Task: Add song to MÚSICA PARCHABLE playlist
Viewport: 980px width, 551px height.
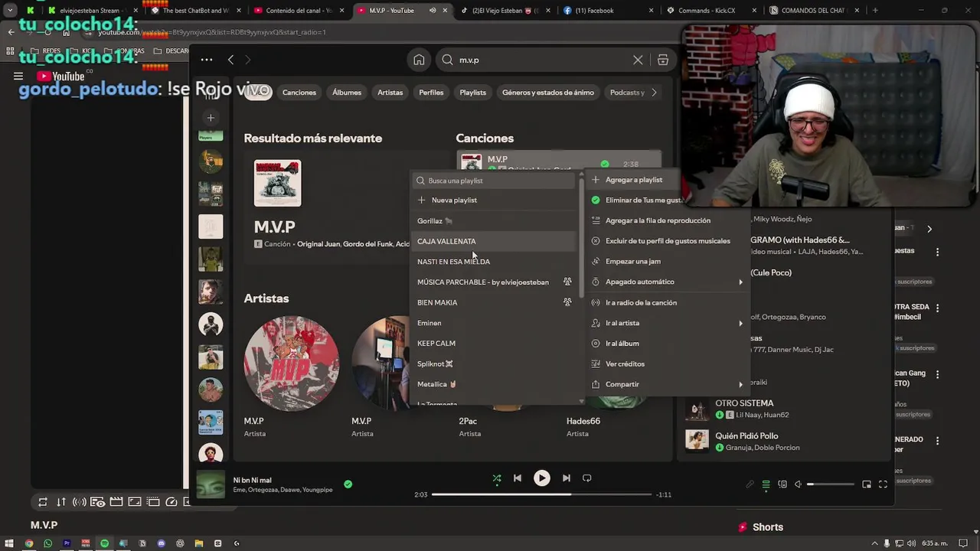Action: [494, 282]
